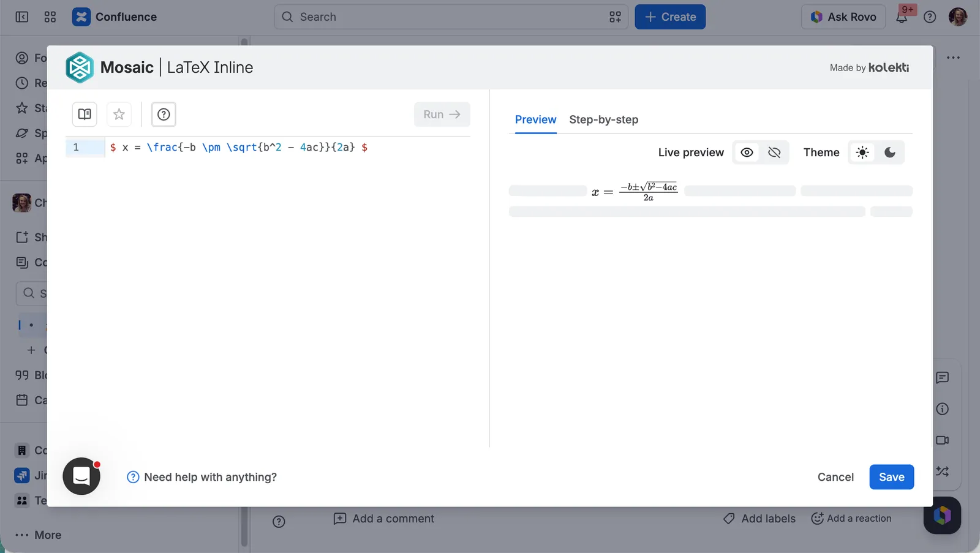This screenshot has height=553, width=980.
Task: Click the Run button
Action: point(442,115)
